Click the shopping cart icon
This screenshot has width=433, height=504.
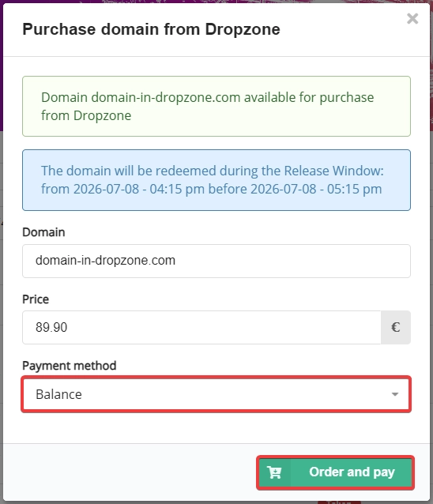point(275,472)
